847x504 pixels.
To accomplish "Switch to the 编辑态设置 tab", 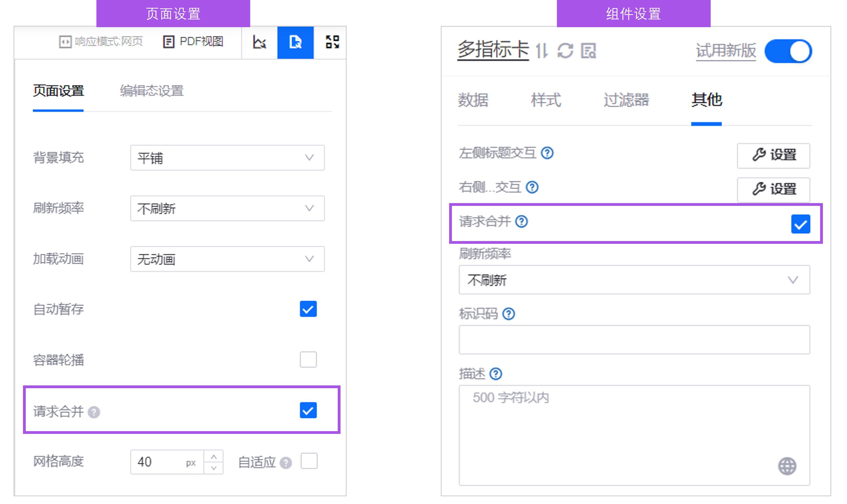I will click(152, 91).
